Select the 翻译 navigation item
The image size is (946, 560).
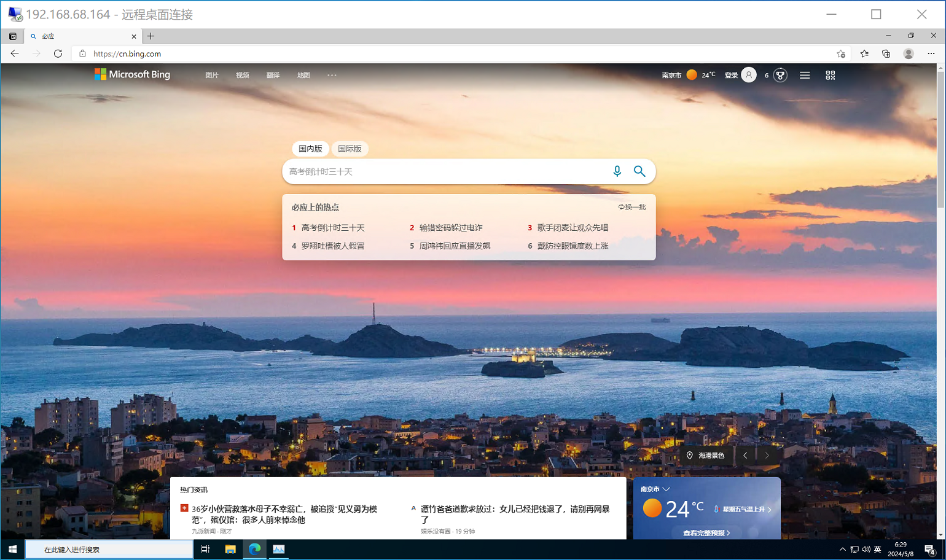(272, 74)
